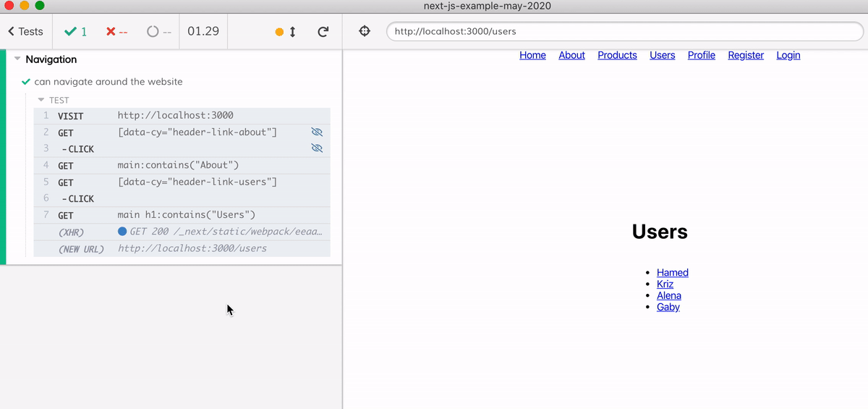The height and width of the screenshot is (409, 868).
Task: Click the passed tests checkmark counter
Action: pos(75,32)
